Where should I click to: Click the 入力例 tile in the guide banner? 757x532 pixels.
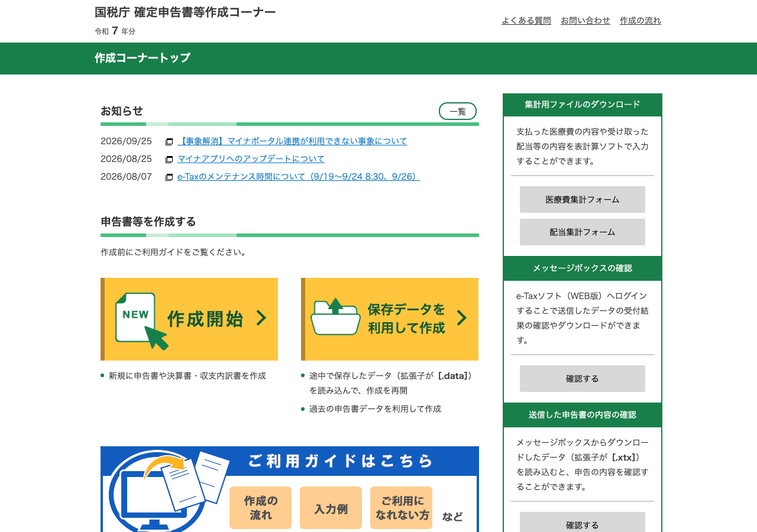click(331, 508)
